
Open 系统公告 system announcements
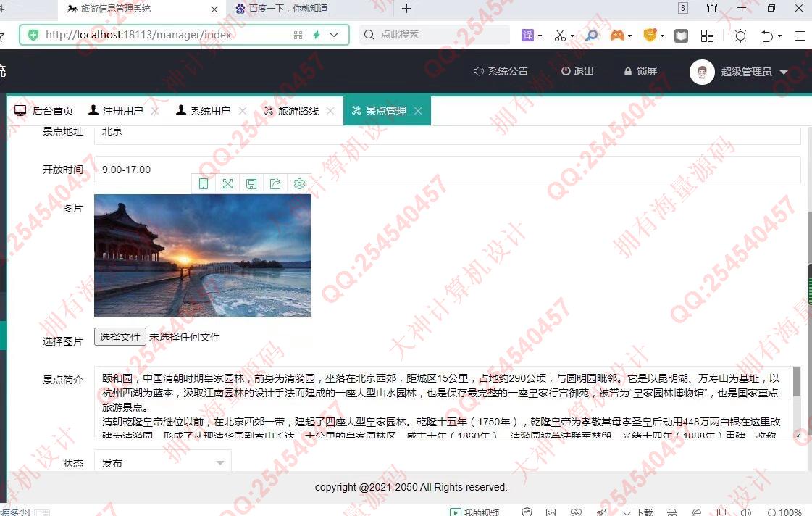(501, 71)
